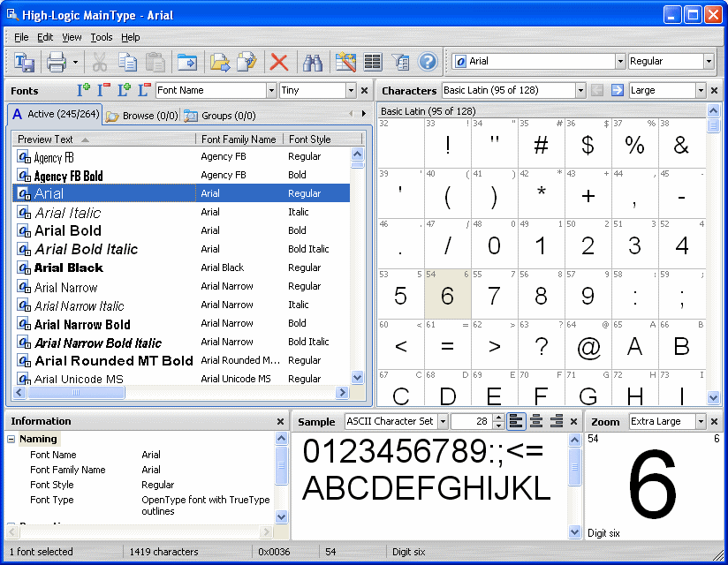Click the documents with pencil icon

click(247, 62)
